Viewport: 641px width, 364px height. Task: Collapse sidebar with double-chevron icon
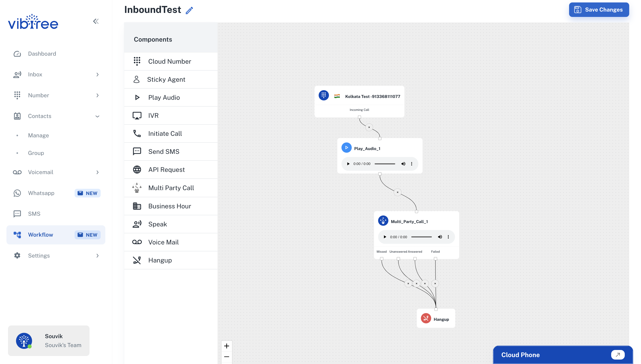(96, 21)
